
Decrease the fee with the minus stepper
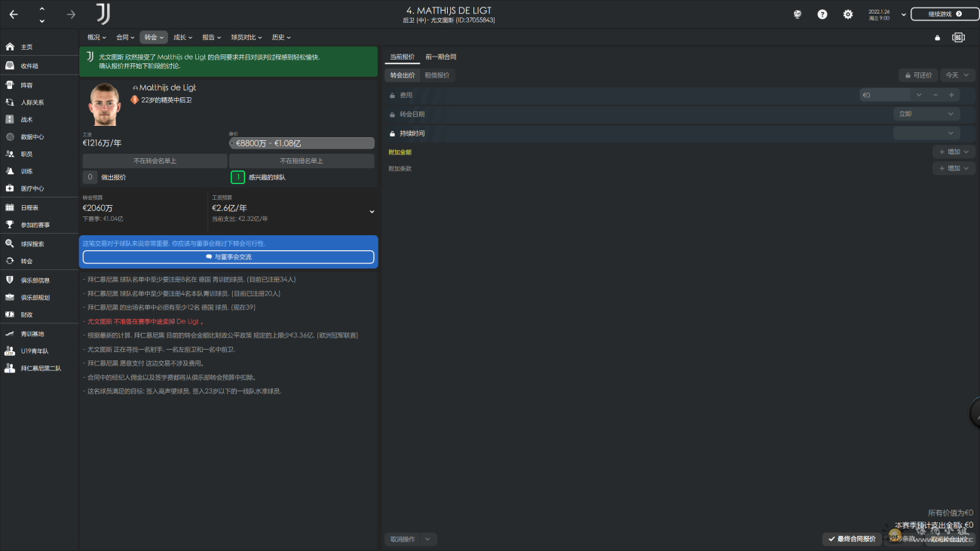[936, 95]
